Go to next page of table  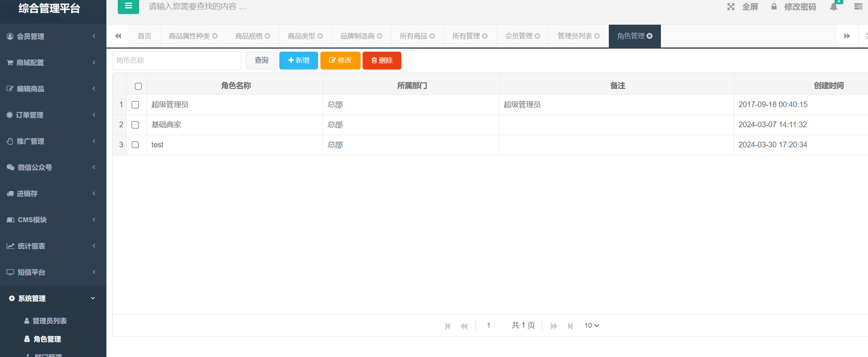tap(554, 326)
